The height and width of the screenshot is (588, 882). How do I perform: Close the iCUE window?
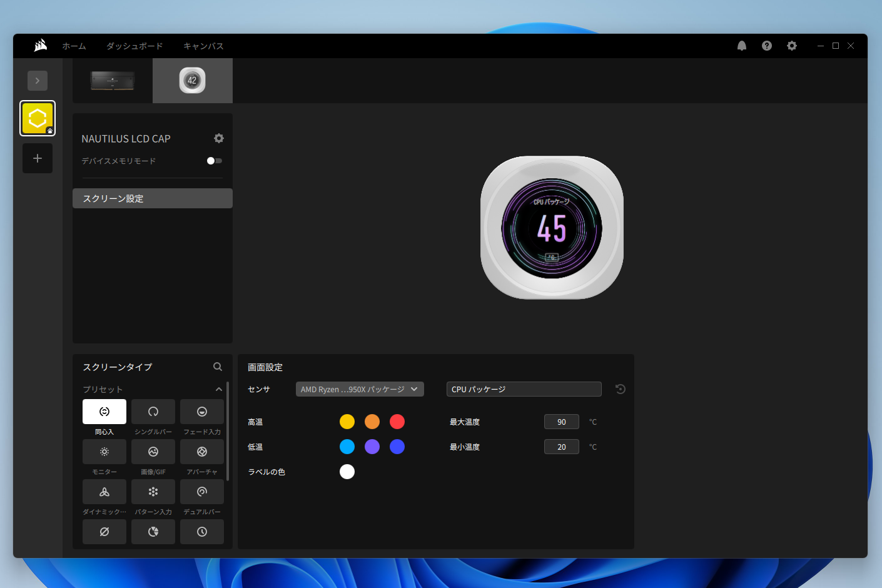pyautogui.click(x=851, y=46)
